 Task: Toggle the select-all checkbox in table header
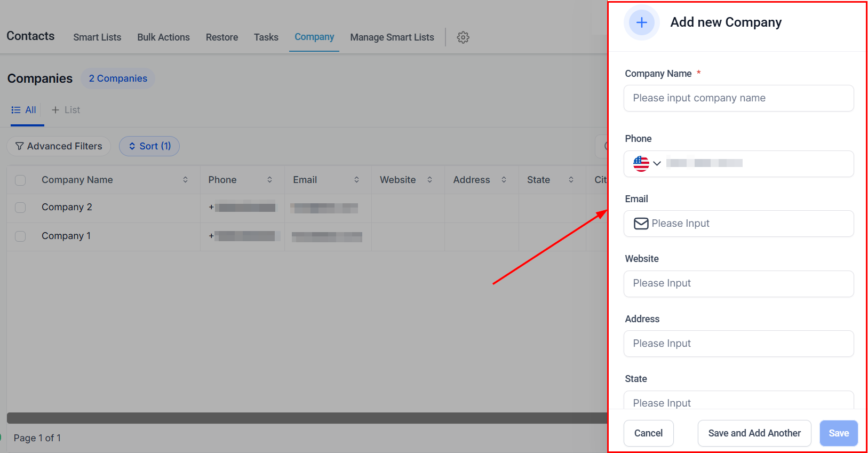click(x=20, y=180)
